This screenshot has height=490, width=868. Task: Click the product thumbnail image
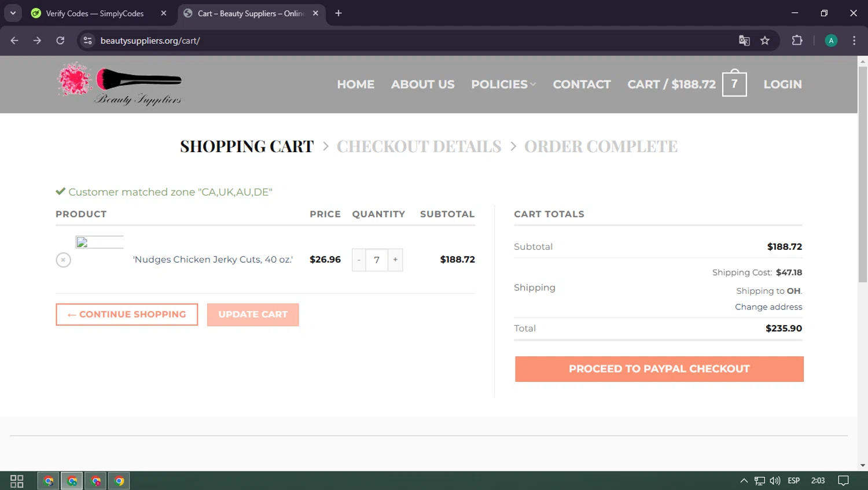click(100, 242)
